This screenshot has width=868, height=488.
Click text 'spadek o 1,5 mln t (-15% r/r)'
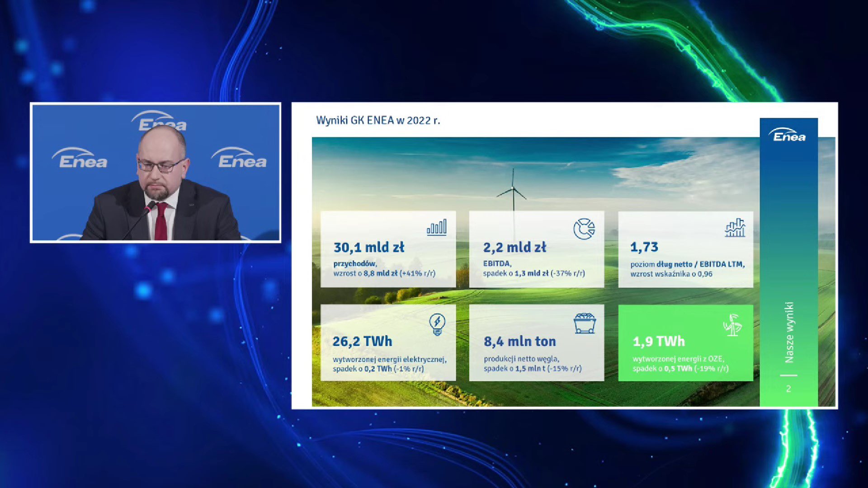coord(533,368)
